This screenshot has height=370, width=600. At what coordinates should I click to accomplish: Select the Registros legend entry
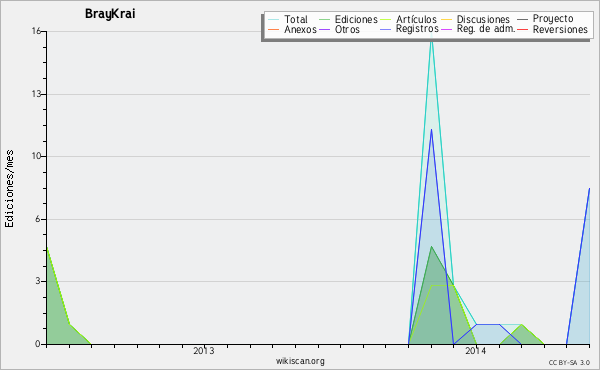point(417,29)
